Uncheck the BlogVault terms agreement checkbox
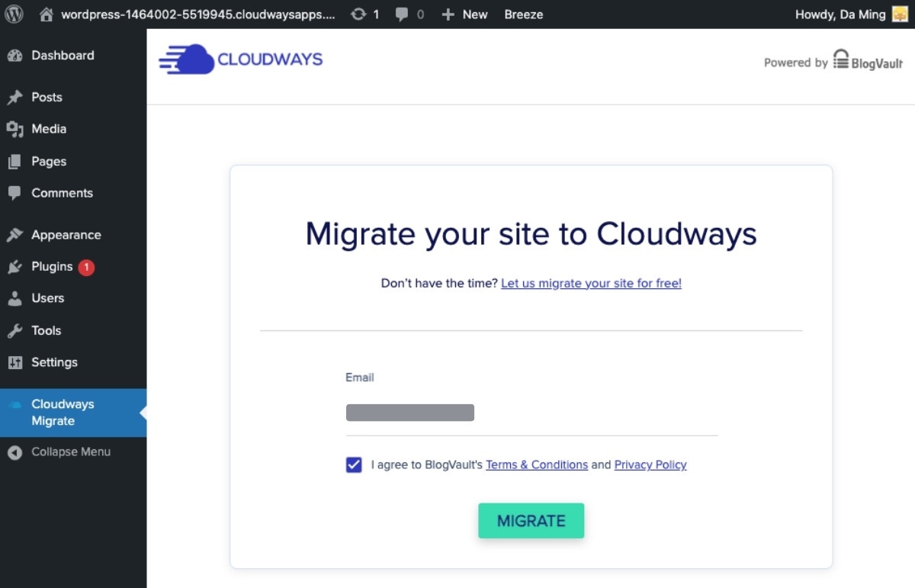Image resolution: width=915 pixels, height=588 pixels. [x=353, y=464]
